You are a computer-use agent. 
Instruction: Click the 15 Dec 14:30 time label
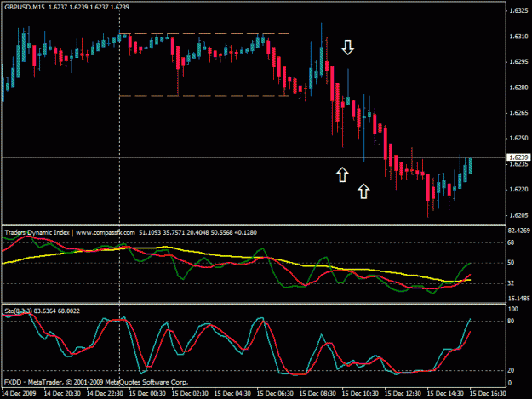point(445,394)
